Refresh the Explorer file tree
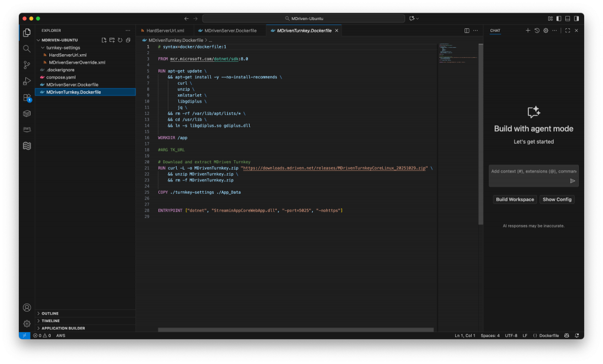 click(x=120, y=40)
